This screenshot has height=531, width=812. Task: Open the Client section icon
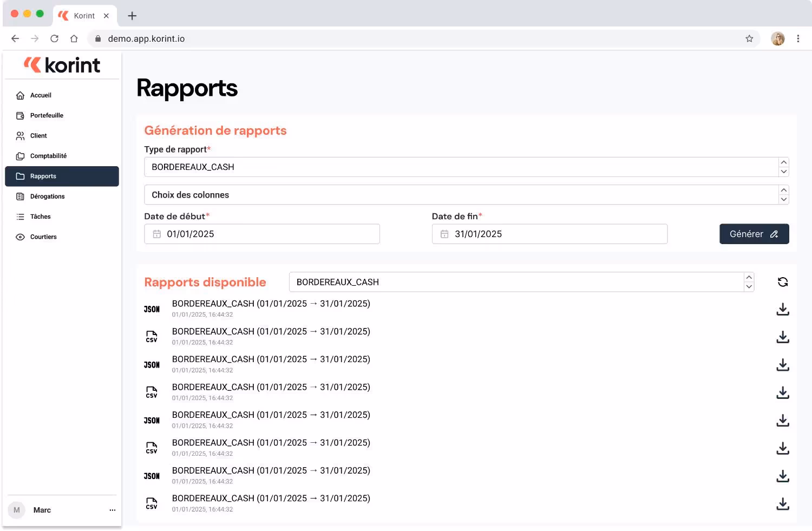tap(20, 135)
